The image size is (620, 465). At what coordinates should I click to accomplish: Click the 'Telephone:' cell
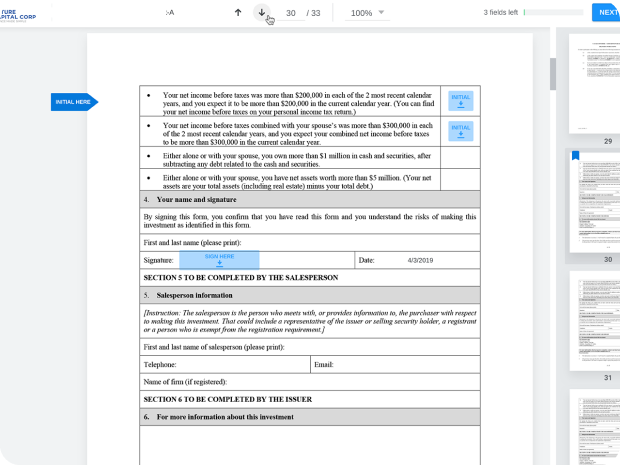pyautogui.click(x=225, y=365)
